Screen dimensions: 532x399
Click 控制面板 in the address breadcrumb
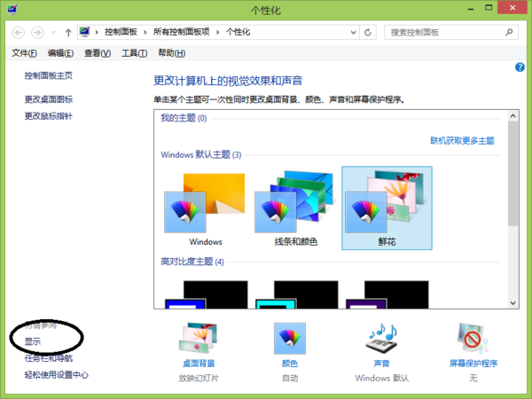[x=121, y=32]
